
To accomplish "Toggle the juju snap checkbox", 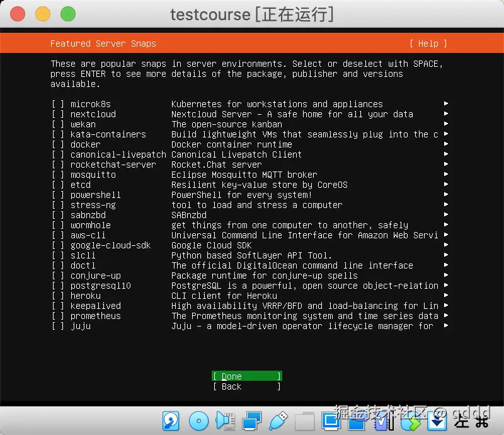I will click(58, 326).
